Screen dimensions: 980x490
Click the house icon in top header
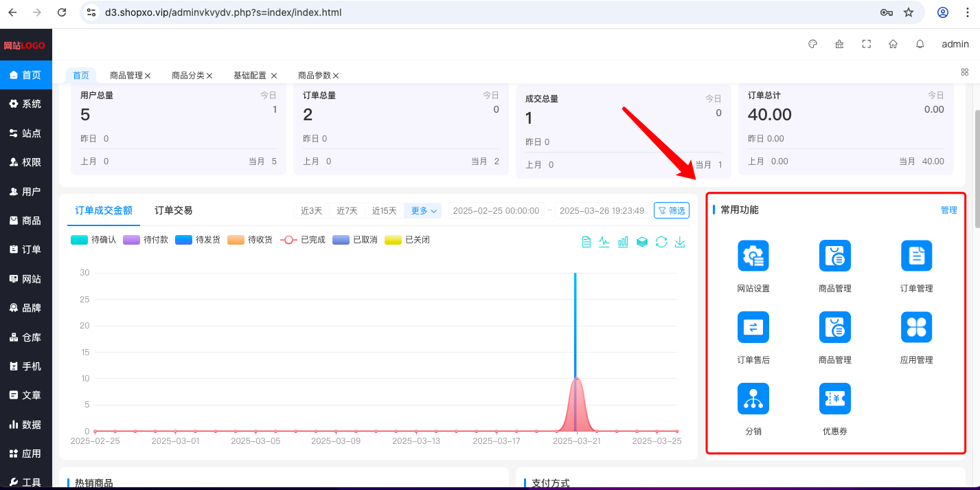pyautogui.click(x=893, y=44)
